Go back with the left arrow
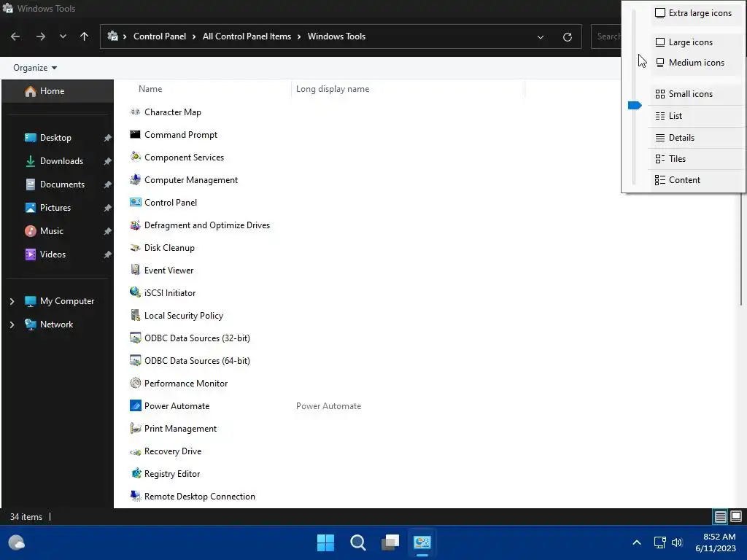 pyautogui.click(x=15, y=36)
